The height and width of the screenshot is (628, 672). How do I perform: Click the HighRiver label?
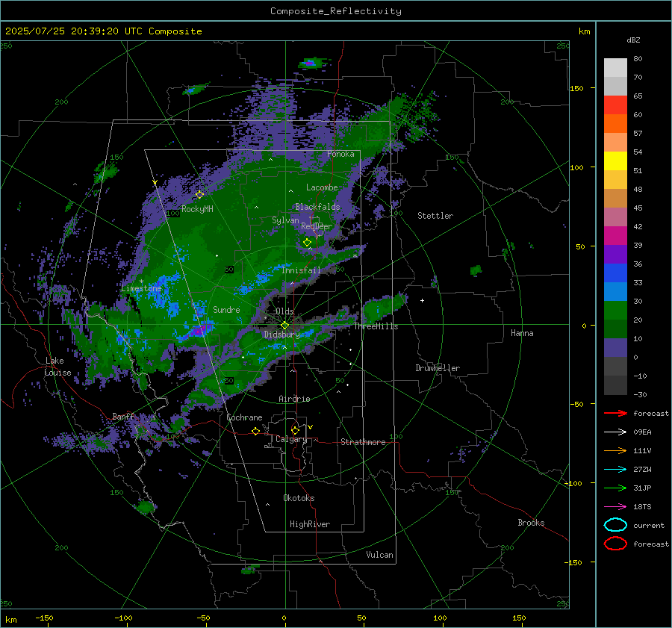pyautogui.click(x=310, y=524)
